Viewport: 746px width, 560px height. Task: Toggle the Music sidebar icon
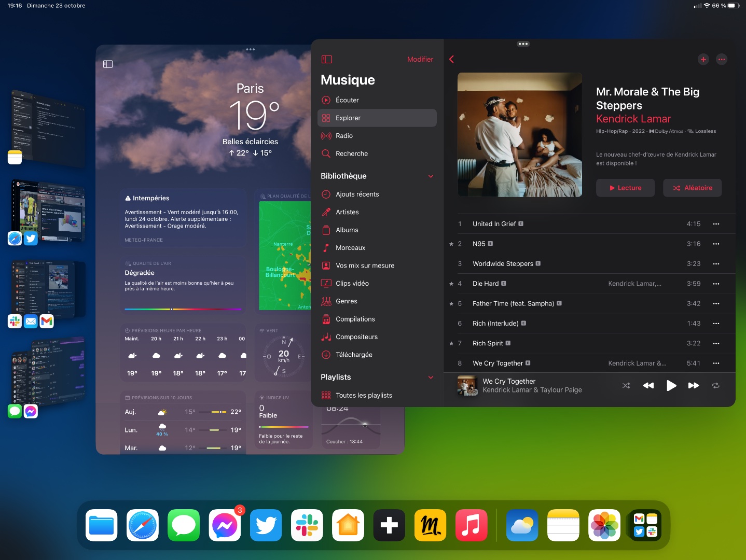(x=326, y=59)
